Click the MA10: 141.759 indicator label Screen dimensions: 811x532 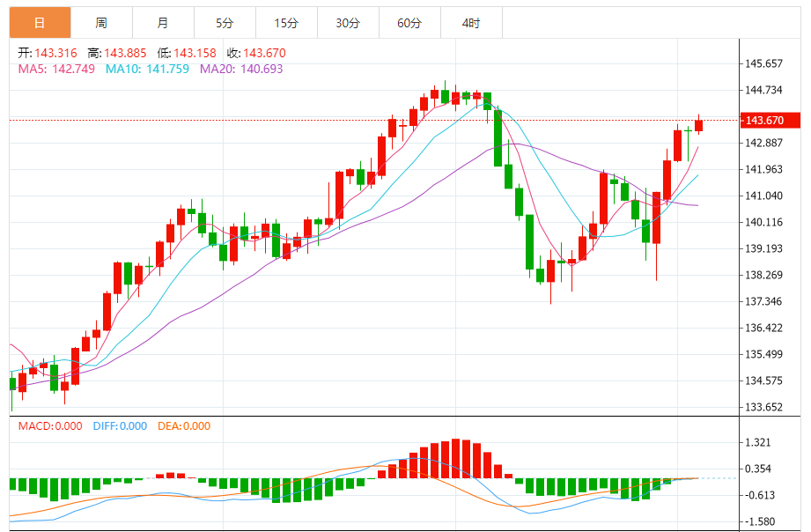147,69
